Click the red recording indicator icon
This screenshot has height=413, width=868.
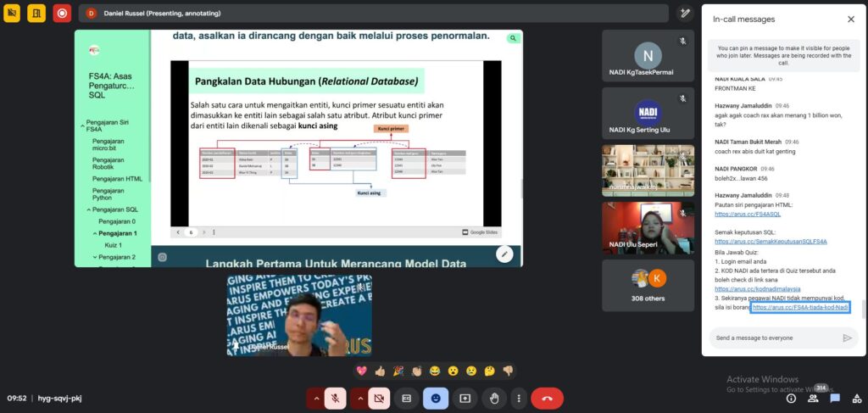click(62, 13)
